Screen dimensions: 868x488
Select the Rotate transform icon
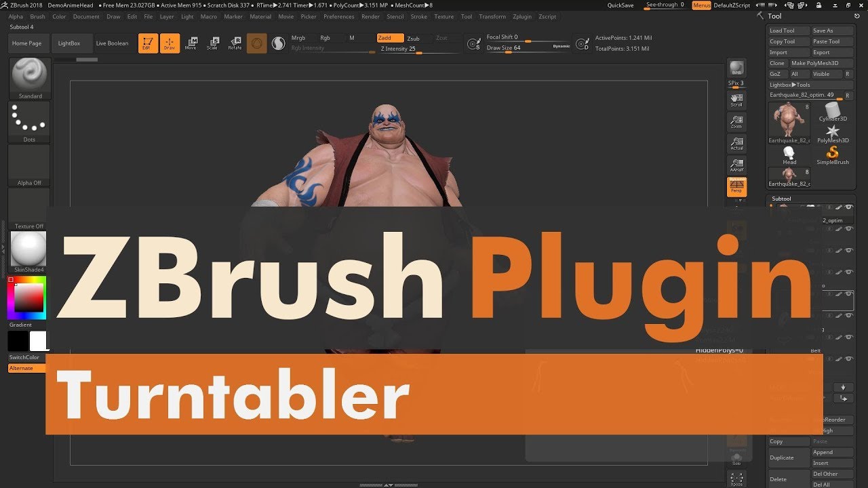click(x=235, y=43)
